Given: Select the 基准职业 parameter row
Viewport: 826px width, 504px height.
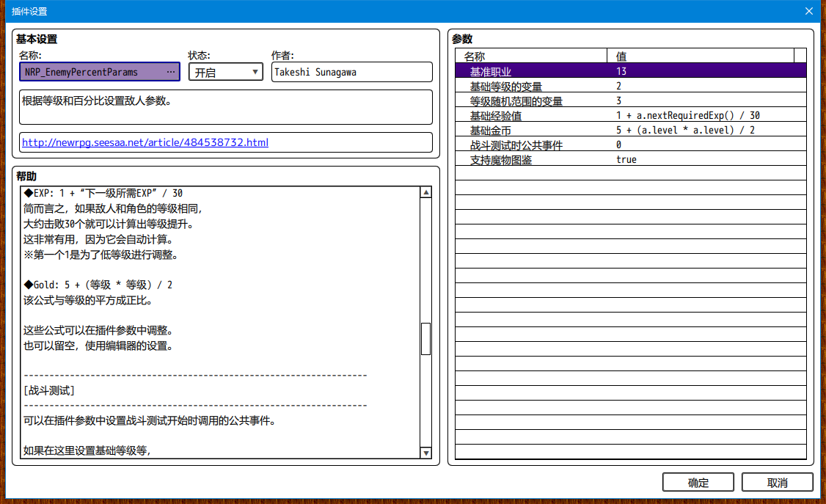Looking at the screenshot, I should coord(631,71).
